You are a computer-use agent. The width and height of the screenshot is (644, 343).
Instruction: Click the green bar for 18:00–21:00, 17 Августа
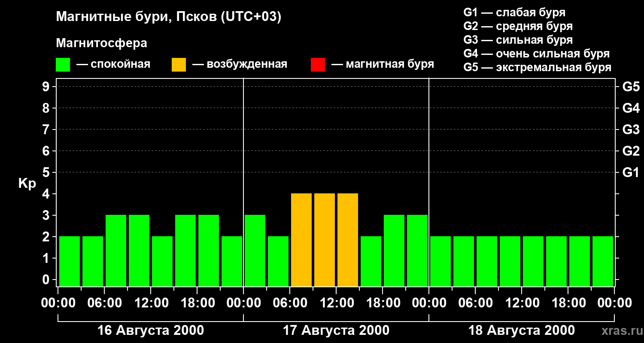click(x=394, y=251)
